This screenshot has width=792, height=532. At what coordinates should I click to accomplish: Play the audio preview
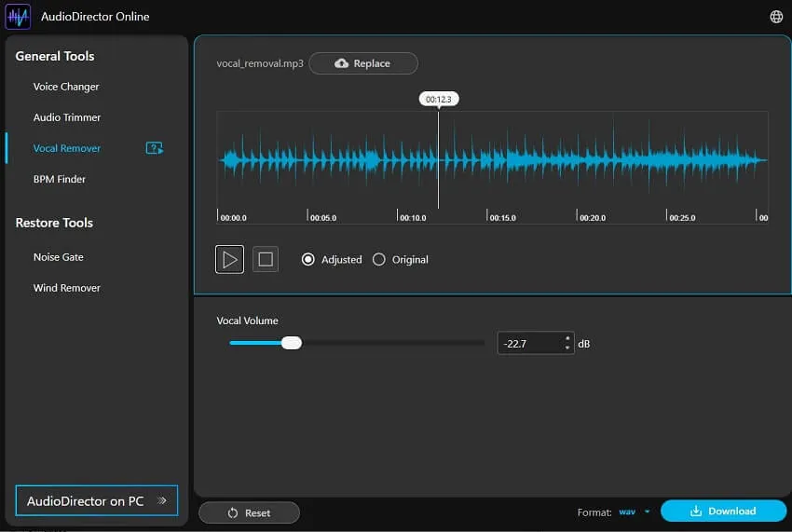pos(229,259)
